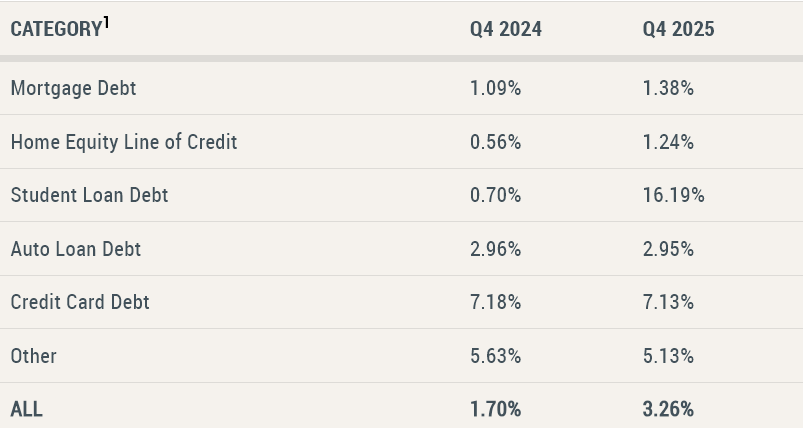Select Credit Card Debt's 7.13% value

(x=668, y=302)
